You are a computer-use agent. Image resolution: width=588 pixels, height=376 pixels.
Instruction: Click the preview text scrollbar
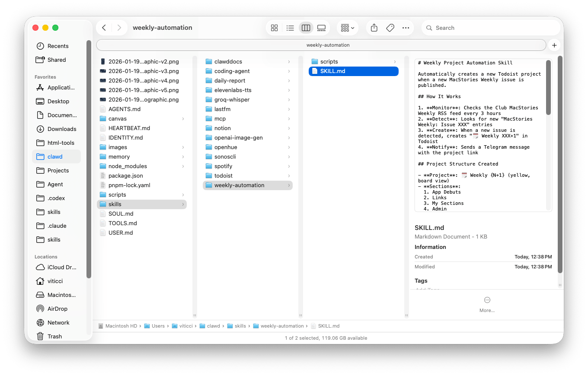(x=548, y=87)
